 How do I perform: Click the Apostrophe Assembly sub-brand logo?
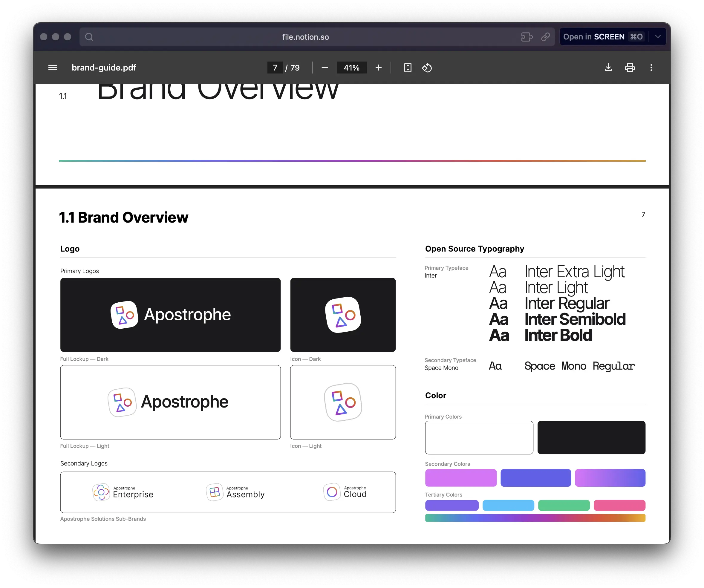(x=235, y=492)
